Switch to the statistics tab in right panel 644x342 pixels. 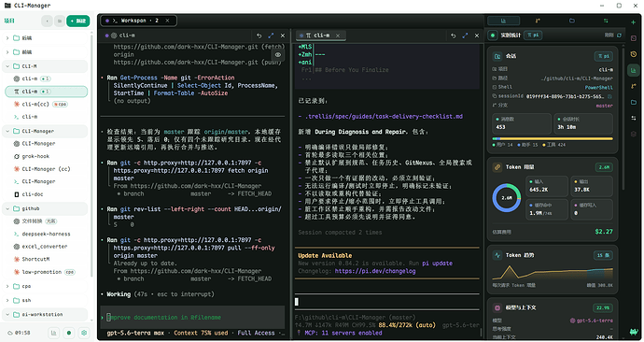(504, 21)
